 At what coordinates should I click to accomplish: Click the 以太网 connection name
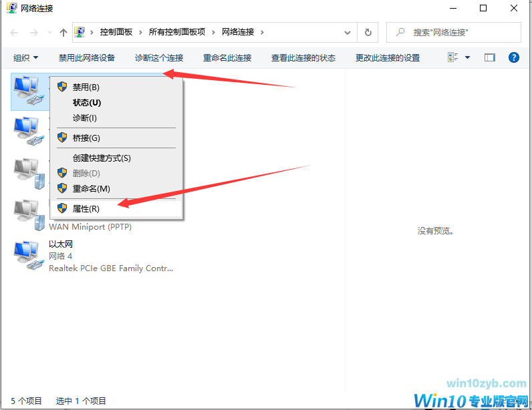pyautogui.click(x=61, y=244)
